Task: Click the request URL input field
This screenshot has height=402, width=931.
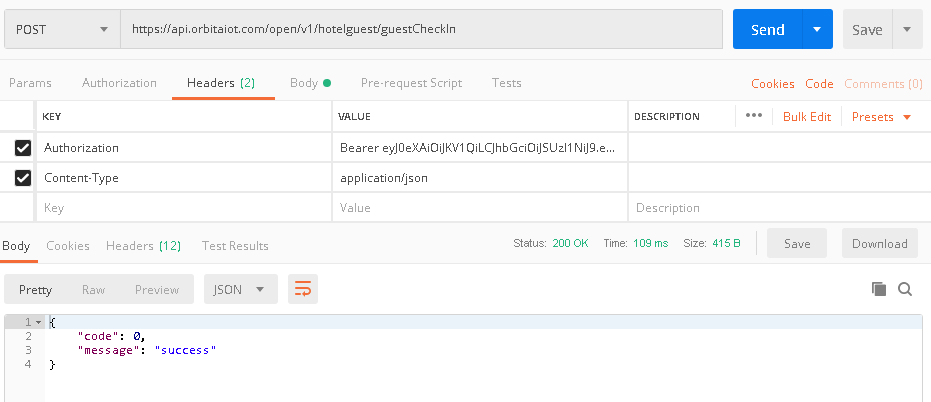Action: click(420, 30)
